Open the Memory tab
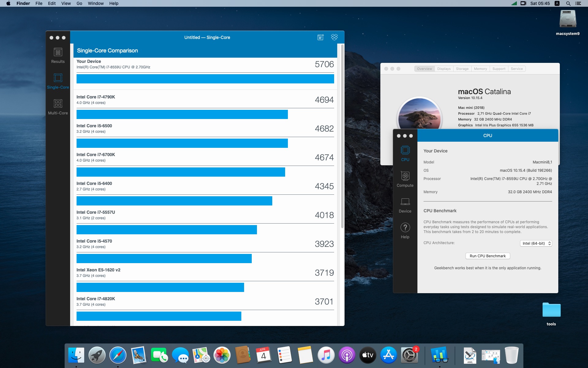This screenshot has width=588, height=368. [480, 69]
